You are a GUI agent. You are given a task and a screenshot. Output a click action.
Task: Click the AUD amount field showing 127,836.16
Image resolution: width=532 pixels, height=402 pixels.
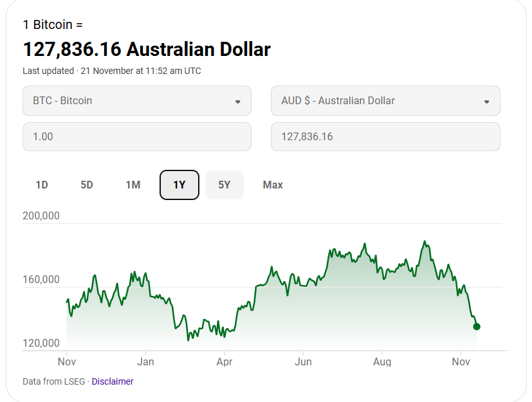385,137
